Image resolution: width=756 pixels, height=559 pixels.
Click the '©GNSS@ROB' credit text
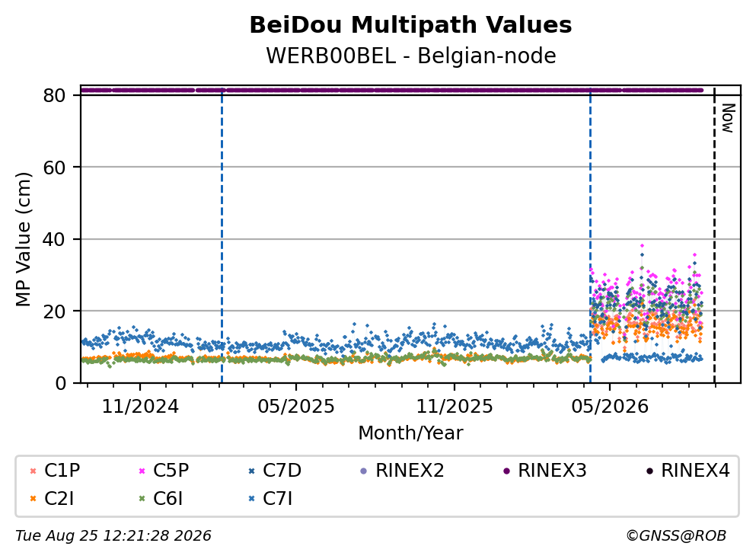click(676, 535)
